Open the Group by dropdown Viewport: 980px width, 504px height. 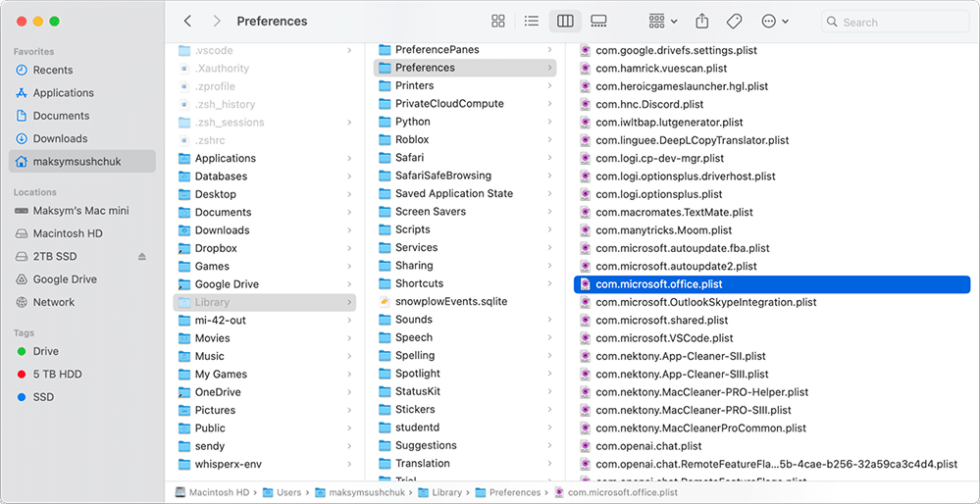(662, 22)
